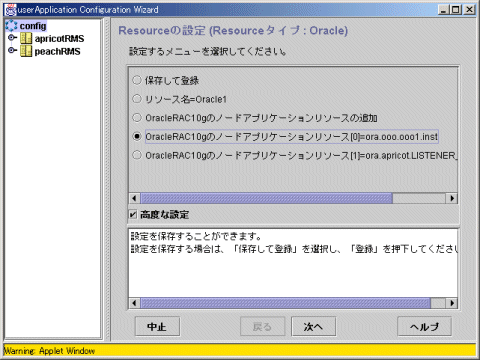The width and height of the screenshot is (480, 360).
Task: Click the description area horizontal scrollbar thumb
Action: click(x=285, y=303)
